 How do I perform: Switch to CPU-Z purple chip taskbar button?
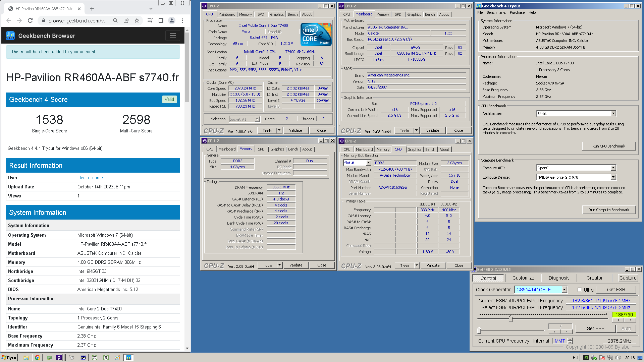tap(59, 358)
